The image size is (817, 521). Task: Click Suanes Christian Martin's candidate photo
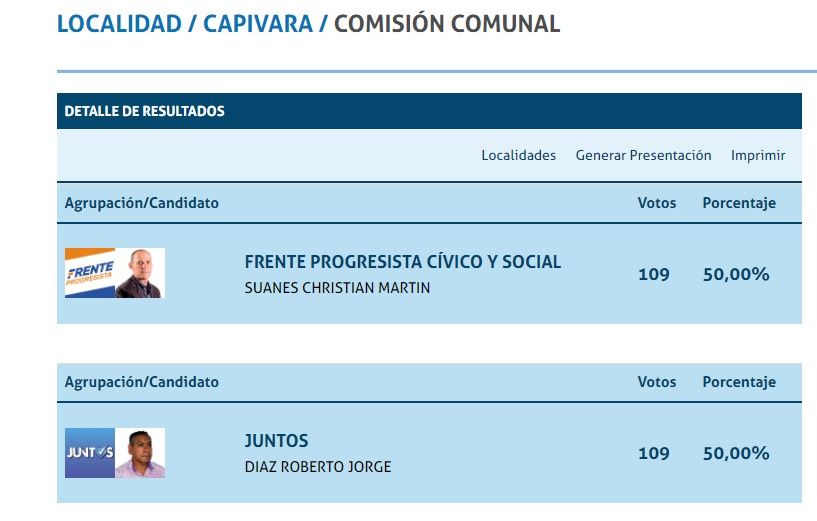pos(140,273)
